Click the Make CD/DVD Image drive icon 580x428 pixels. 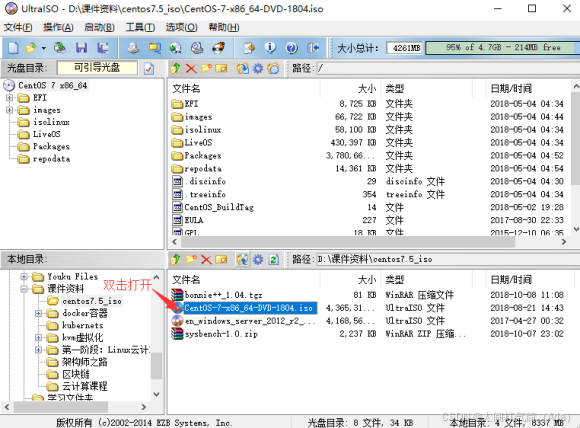(133, 48)
